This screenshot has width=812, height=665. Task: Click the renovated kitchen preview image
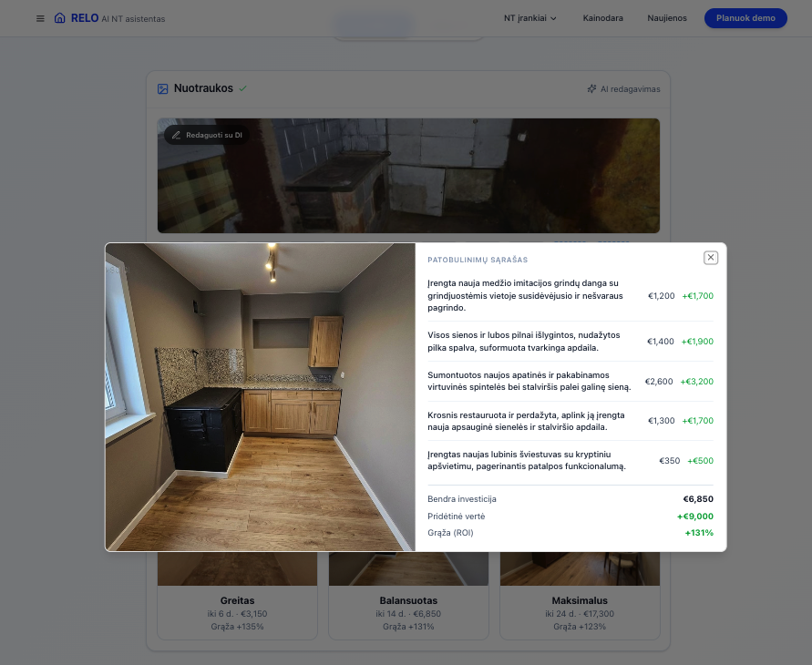click(x=261, y=397)
